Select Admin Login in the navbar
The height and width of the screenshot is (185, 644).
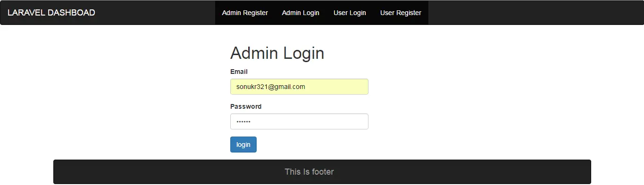point(301,13)
